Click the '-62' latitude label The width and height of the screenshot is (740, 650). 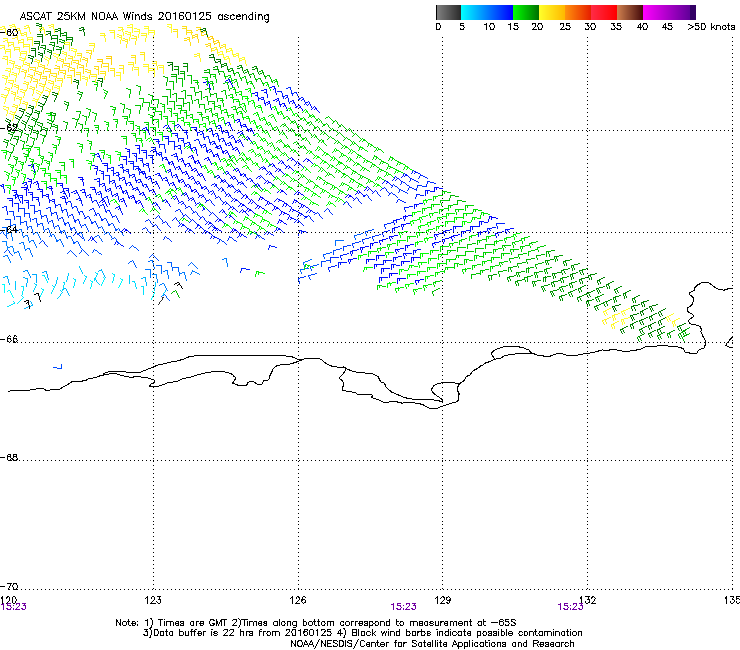pos(9,128)
